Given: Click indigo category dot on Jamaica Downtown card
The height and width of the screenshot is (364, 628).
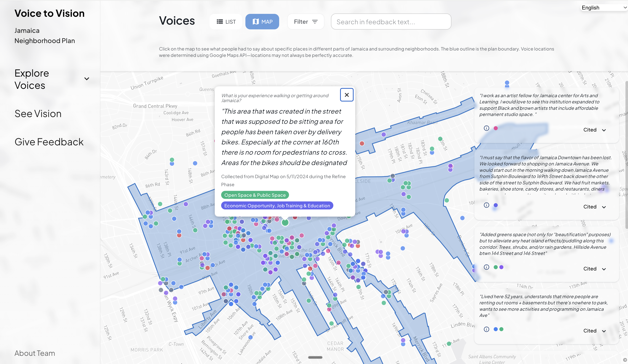Looking at the screenshot, I should (496, 205).
